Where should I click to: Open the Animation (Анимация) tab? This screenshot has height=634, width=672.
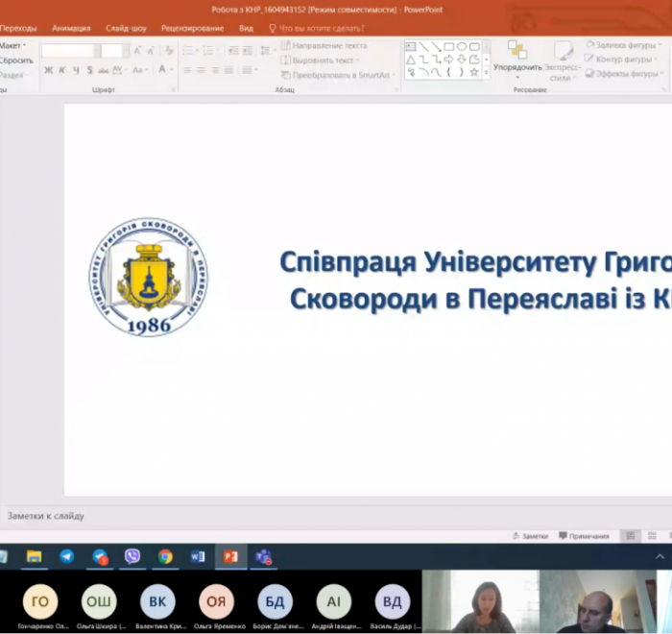pyautogui.click(x=71, y=28)
